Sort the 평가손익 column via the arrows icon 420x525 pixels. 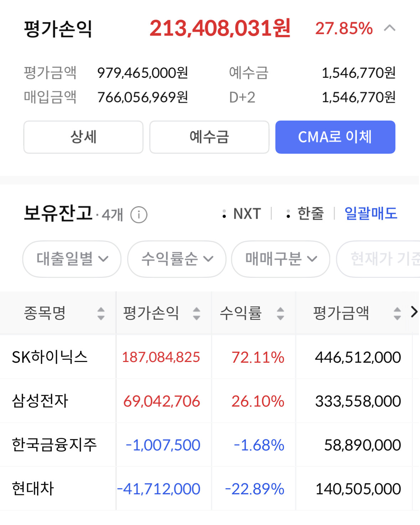pyautogui.click(x=197, y=314)
